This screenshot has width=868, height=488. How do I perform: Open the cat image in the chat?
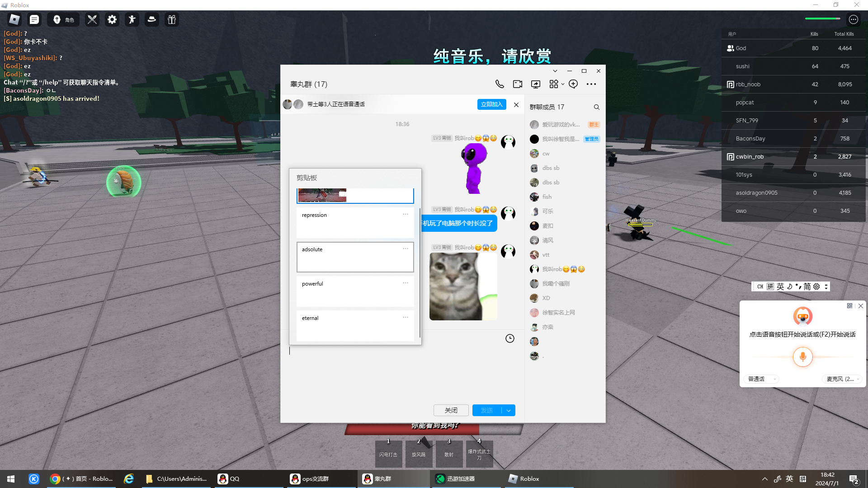pyautogui.click(x=463, y=286)
